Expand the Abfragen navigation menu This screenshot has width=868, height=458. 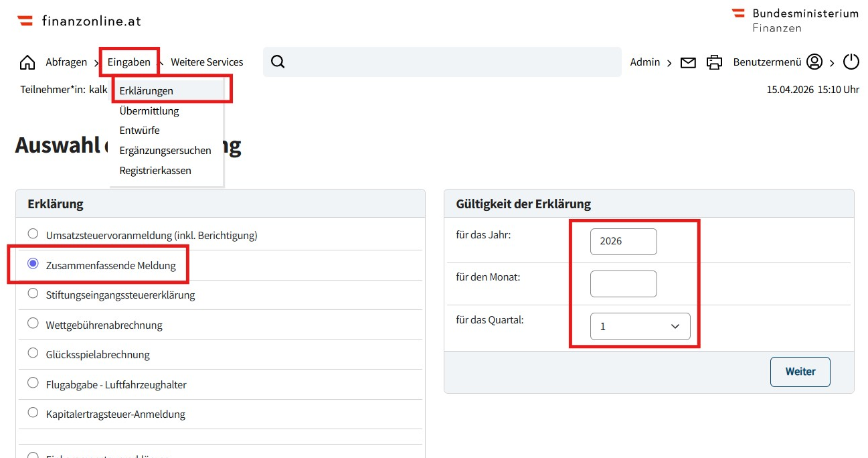coord(66,62)
